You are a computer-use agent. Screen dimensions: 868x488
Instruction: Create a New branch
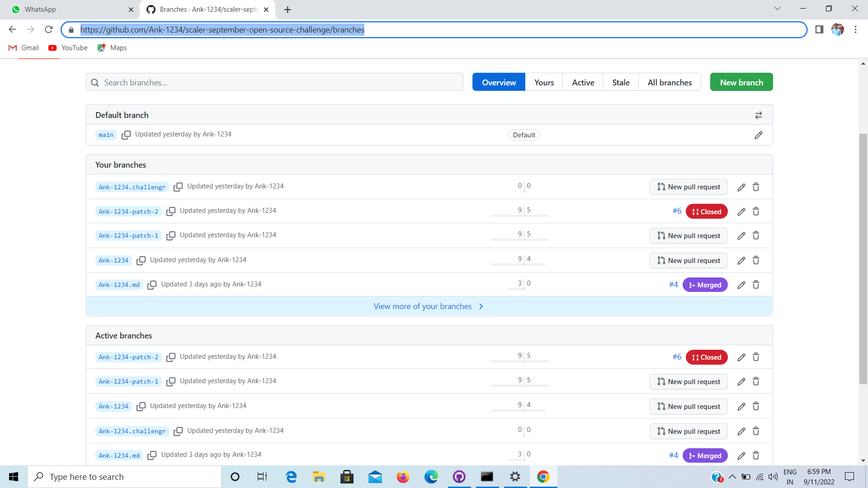click(x=741, y=82)
